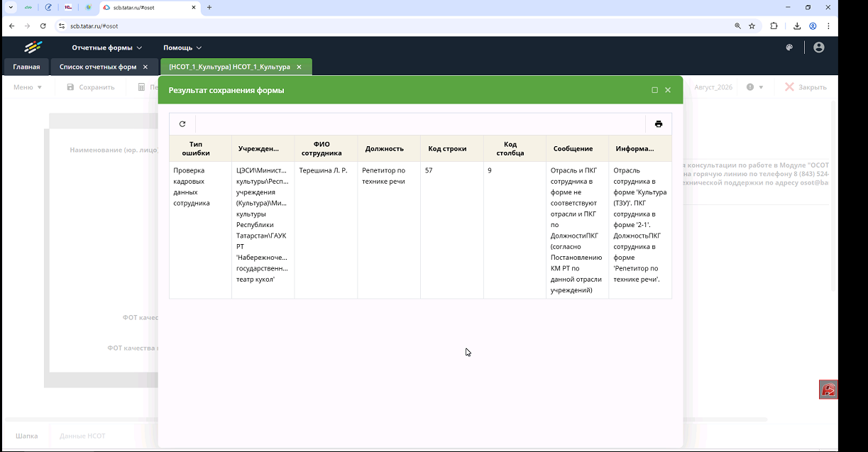Sort by 'Тип ошибки' column header
The height and width of the screenshot is (452, 868).
(200, 148)
